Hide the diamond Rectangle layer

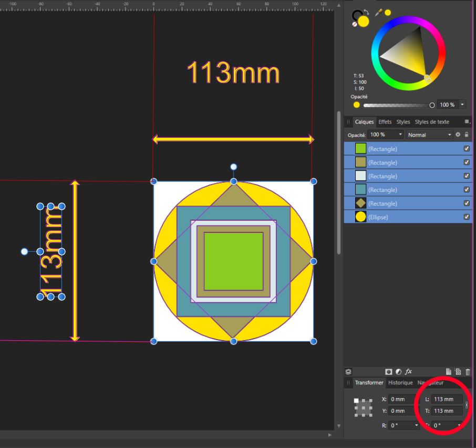[467, 203]
